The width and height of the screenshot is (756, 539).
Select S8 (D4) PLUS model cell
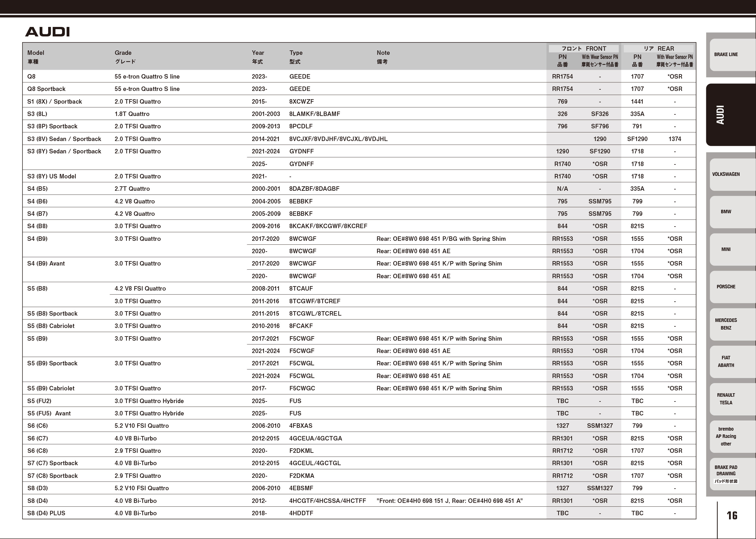pyautogui.click(x=46, y=513)
